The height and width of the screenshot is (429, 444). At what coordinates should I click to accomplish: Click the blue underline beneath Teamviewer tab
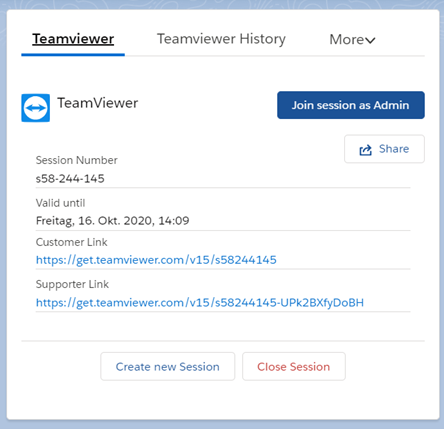73,55
